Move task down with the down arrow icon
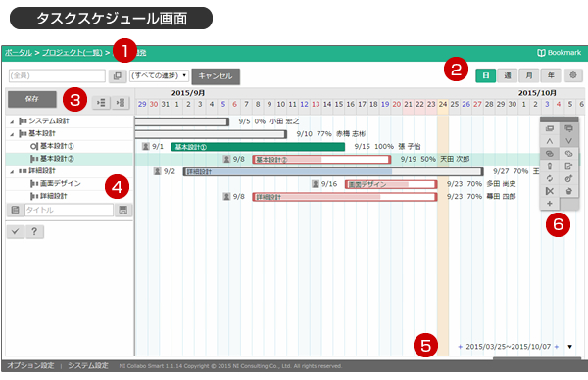 (568, 141)
